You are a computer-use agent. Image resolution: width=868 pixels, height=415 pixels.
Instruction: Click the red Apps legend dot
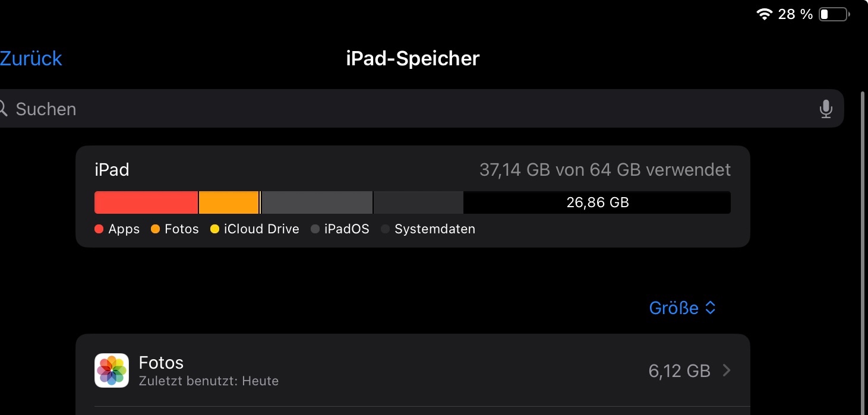[x=99, y=229]
